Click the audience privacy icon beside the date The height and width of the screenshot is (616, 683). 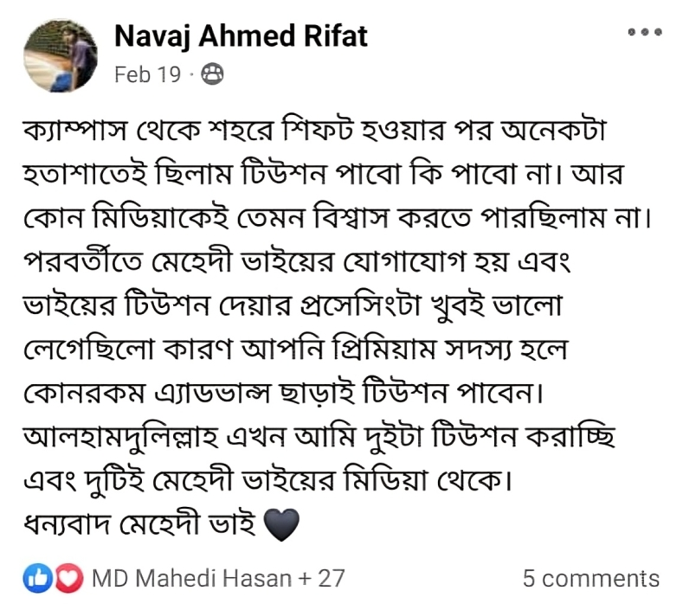coord(212,74)
